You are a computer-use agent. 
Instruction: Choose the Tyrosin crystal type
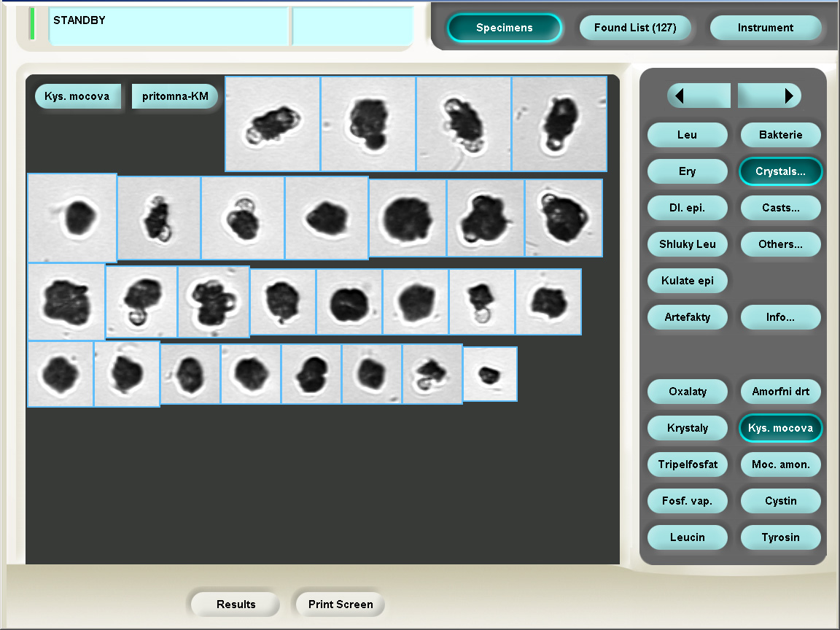tap(780, 537)
